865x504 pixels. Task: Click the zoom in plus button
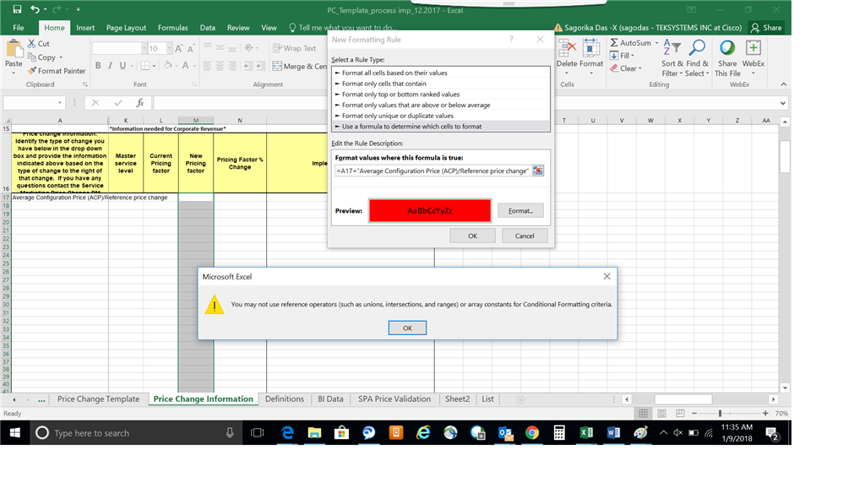pyautogui.click(x=765, y=413)
